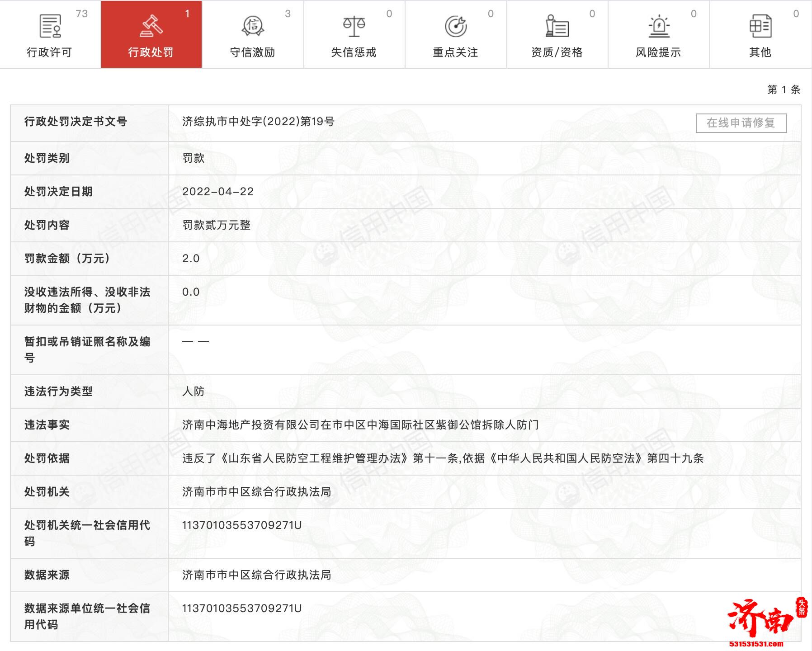Click the 在线申请修复 button
812x651 pixels.
[x=741, y=122]
